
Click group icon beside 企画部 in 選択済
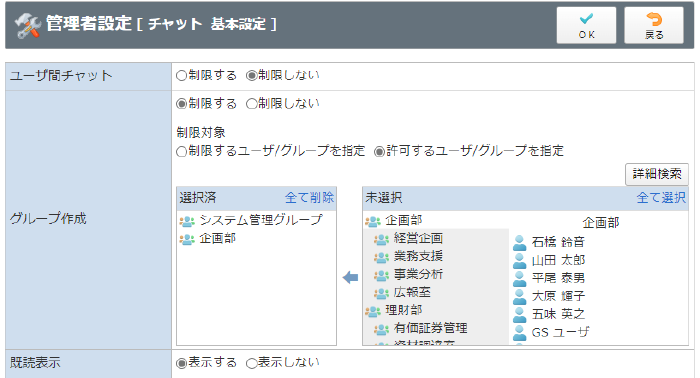point(187,239)
